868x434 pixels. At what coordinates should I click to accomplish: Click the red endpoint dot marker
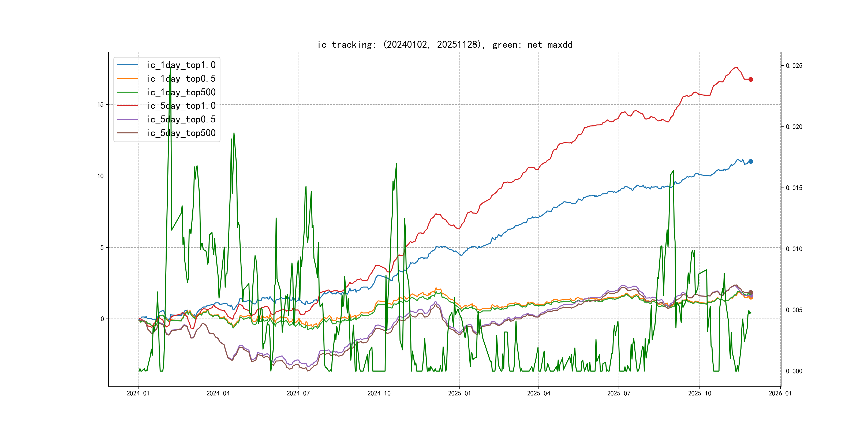[751, 80]
